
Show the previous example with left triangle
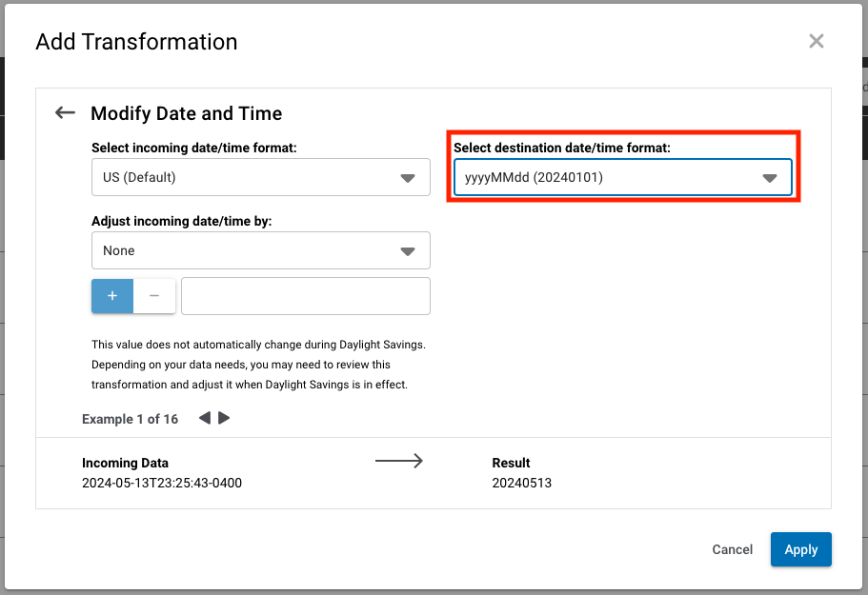pos(204,418)
